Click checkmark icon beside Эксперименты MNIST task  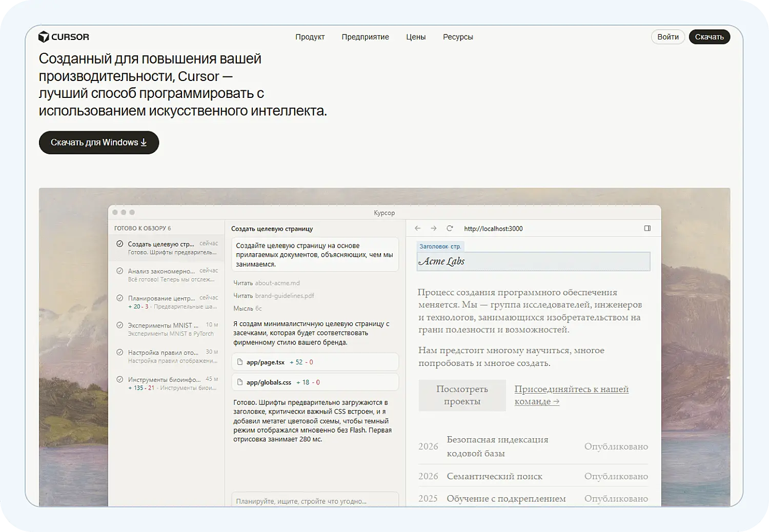119,325
